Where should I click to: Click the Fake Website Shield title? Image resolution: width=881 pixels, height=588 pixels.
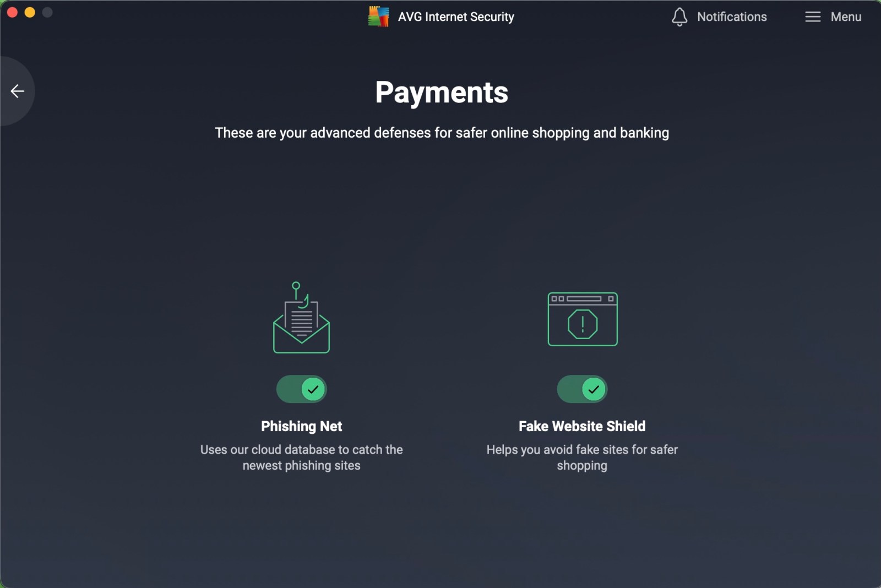[582, 426]
